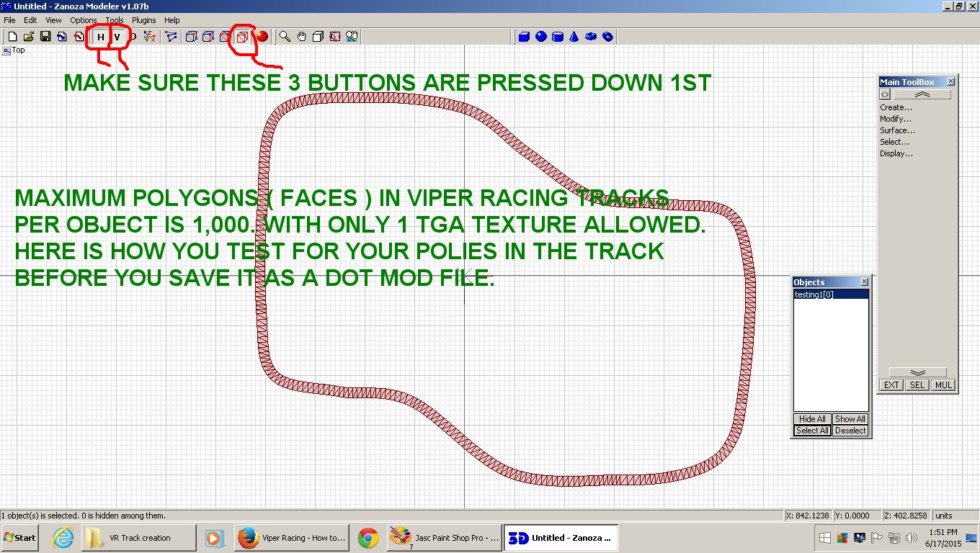Toggle the EXT button in Main ToolBox
This screenshot has height=553, width=980.
(891, 385)
